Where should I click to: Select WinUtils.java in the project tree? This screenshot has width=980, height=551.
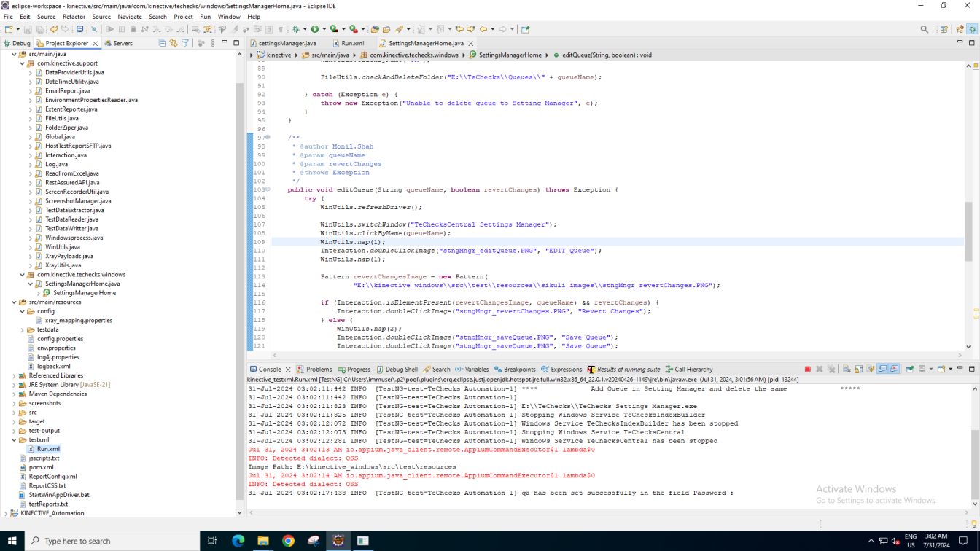click(x=63, y=247)
